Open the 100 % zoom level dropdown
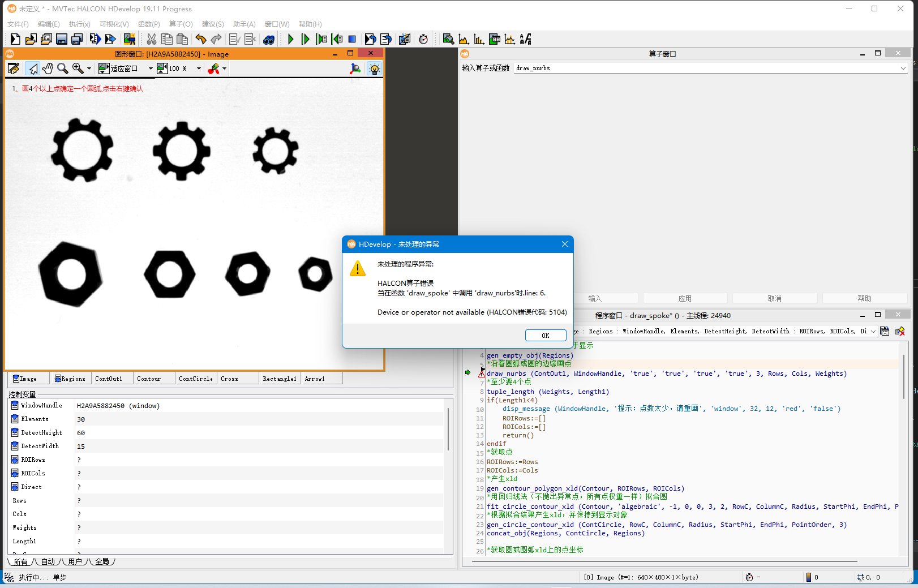The image size is (918, 588). point(199,68)
